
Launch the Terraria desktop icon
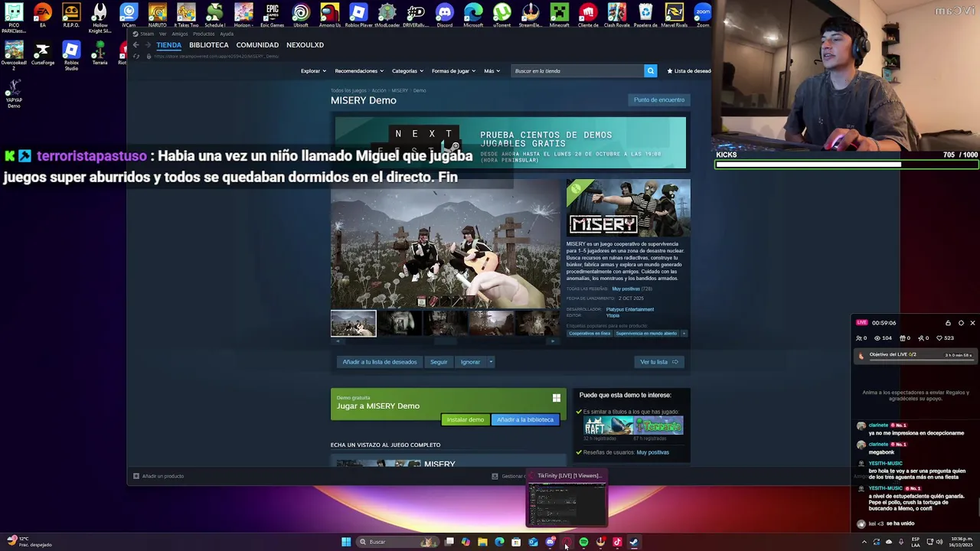coord(100,53)
